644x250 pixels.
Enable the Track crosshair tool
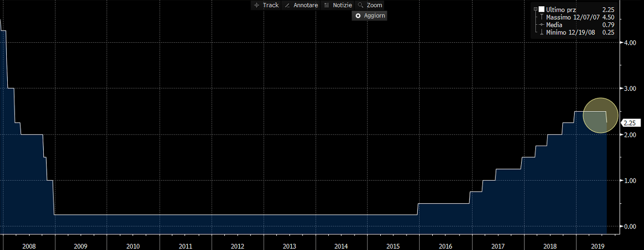point(266,5)
